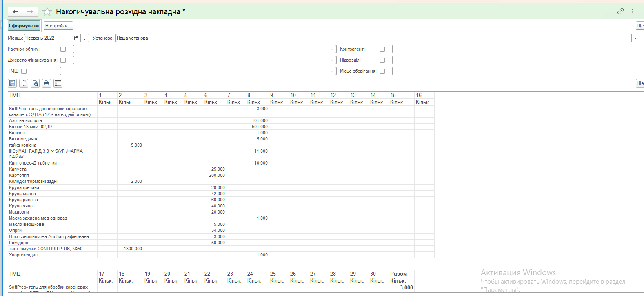Click the print preview magnifier icon
The image size is (644, 296).
click(36, 83)
